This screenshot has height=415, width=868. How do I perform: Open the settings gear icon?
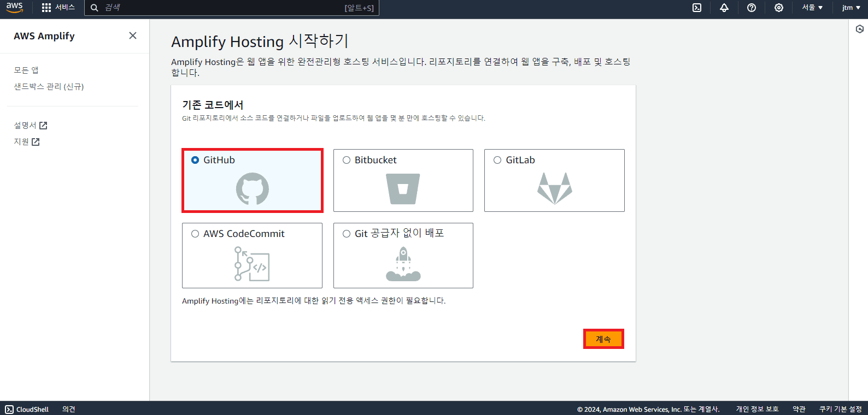779,8
